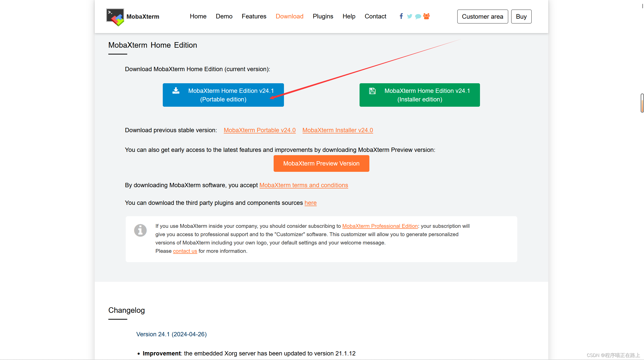This screenshot has width=644, height=360.
Task: Click contact us link in notice box
Action: [185, 251]
